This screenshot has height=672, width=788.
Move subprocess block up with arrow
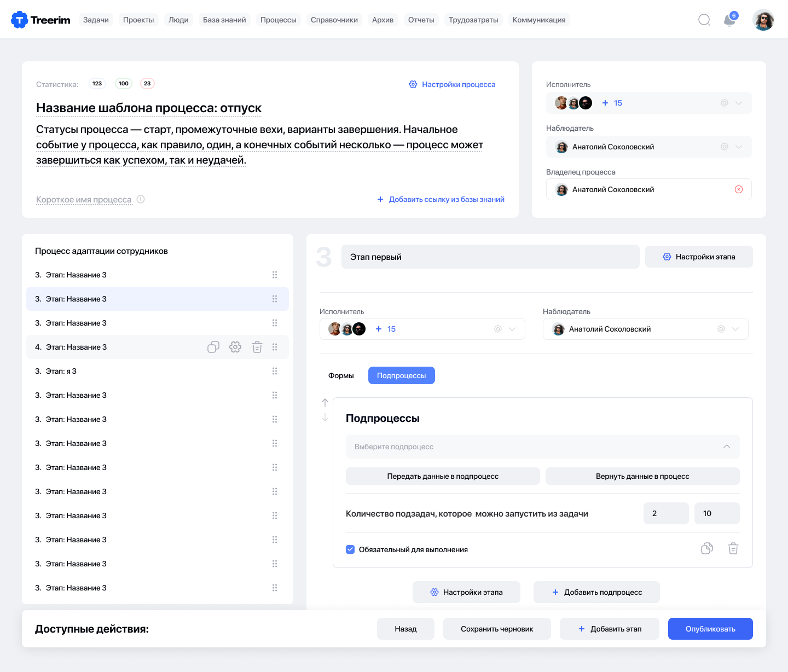tap(325, 403)
